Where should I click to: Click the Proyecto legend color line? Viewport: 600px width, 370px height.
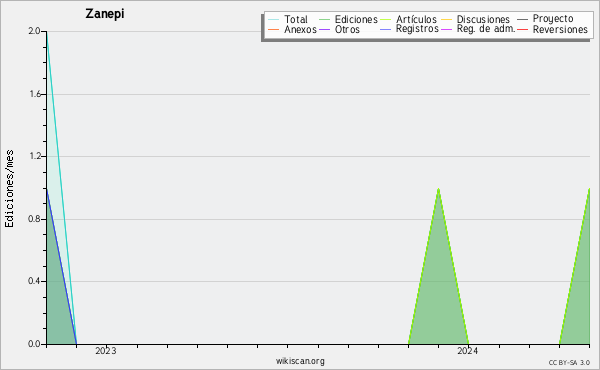point(522,20)
